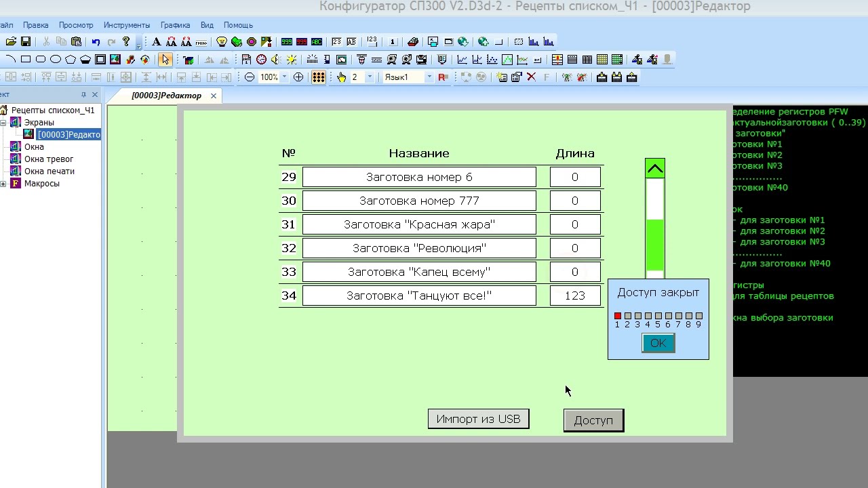Select [00003]Редакто screen in tree

pos(68,135)
